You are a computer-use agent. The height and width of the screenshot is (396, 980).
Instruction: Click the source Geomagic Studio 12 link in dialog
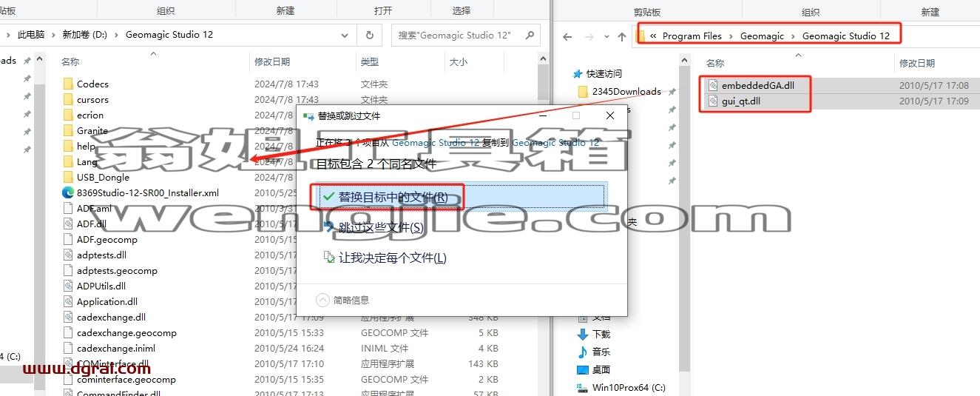pyautogui.click(x=434, y=142)
